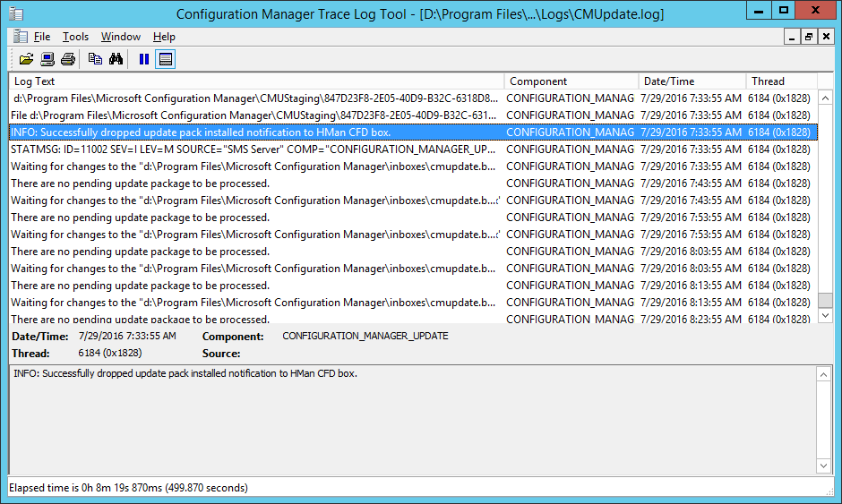The image size is (842, 504).
Task: Open the File menu
Action: pyautogui.click(x=42, y=37)
